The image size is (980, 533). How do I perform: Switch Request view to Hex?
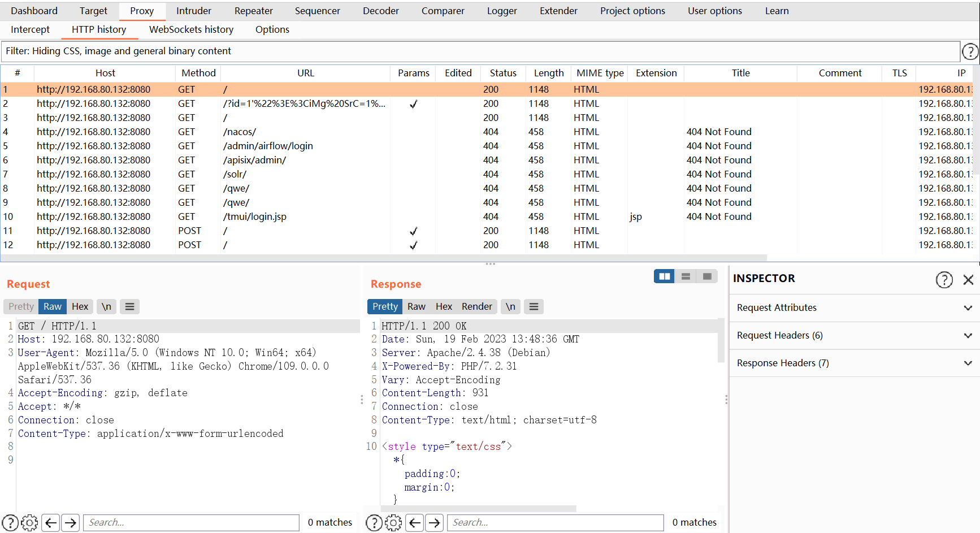(x=80, y=306)
